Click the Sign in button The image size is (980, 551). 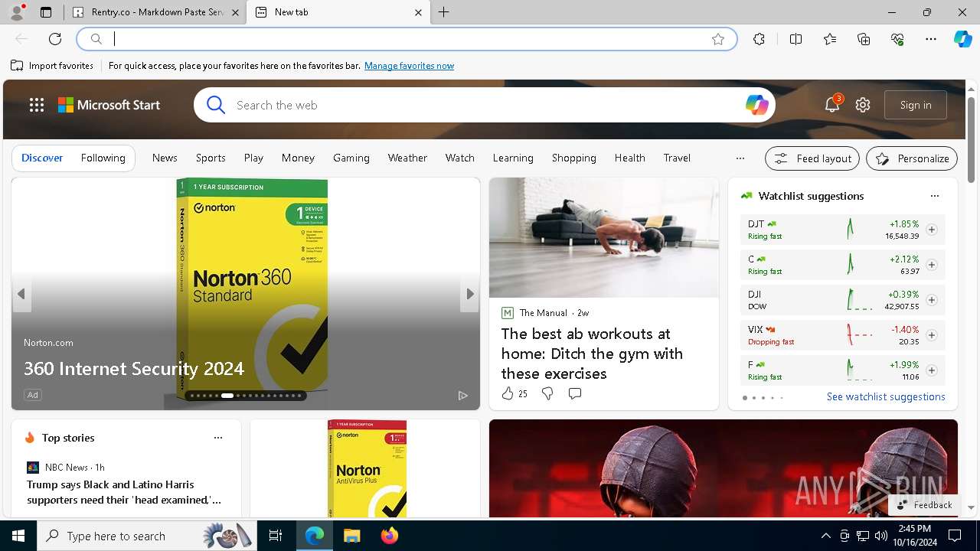coord(916,105)
